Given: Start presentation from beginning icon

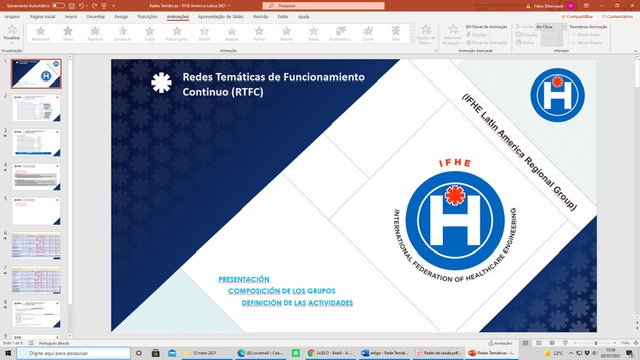Looking at the screenshot, I should click(104, 6).
